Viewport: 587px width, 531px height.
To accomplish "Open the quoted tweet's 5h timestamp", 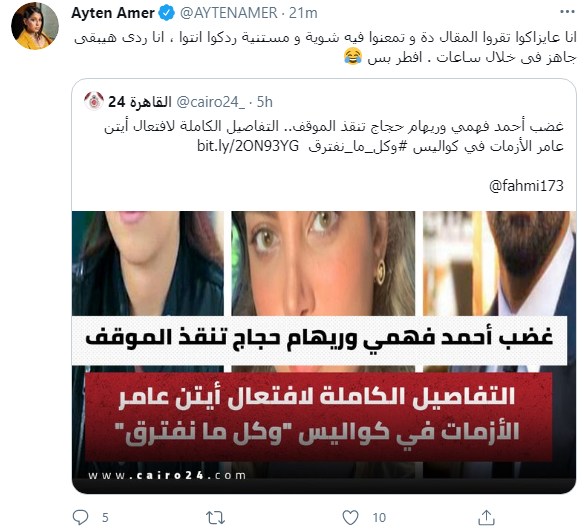I will (x=264, y=102).
